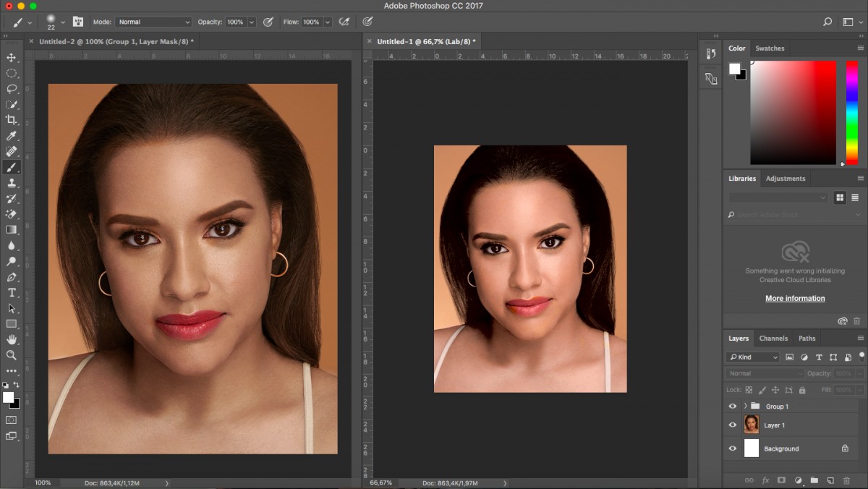Select the Hand tool
The width and height of the screenshot is (868, 489).
click(12, 339)
